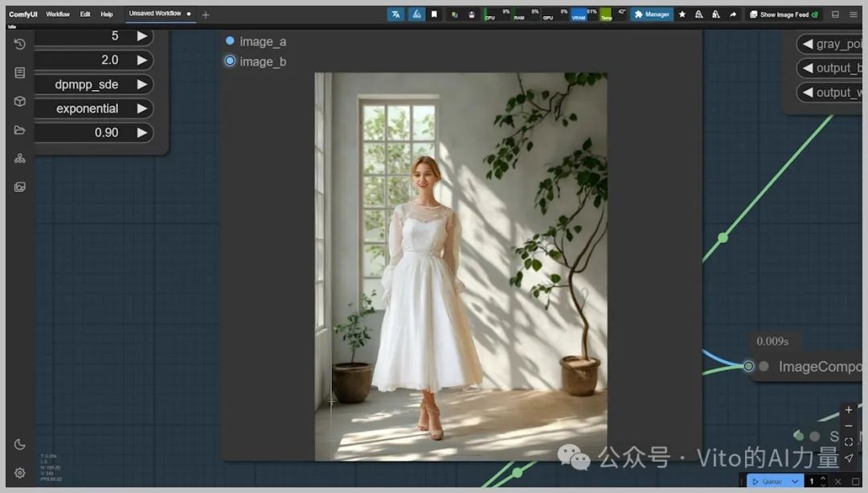Click the gray dot on the ImageCompo node title

tap(764, 366)
